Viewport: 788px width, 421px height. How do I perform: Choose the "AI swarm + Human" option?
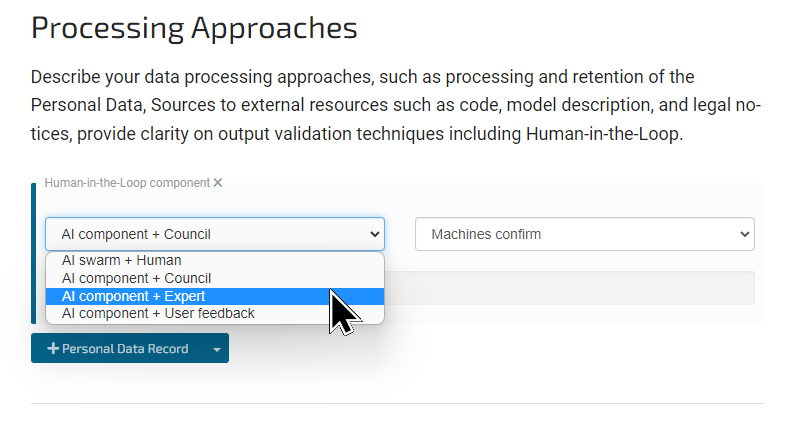pyautogui.click(x=121, y=261)
